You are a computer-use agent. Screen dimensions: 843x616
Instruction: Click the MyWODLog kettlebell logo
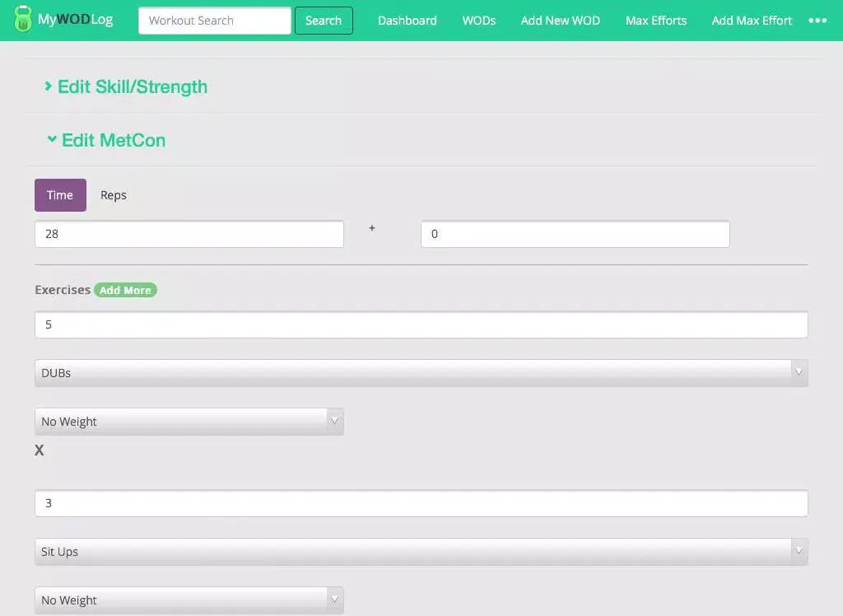(22, 20)
